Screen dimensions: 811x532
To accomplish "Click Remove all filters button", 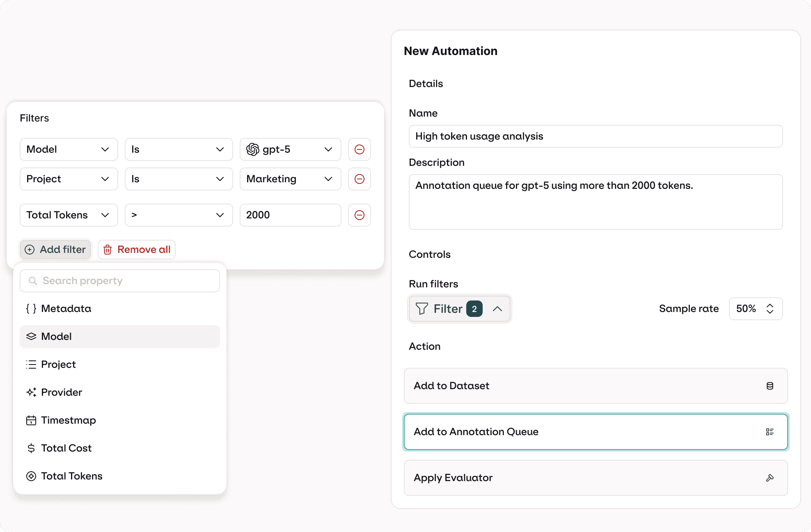I will (x=137, y=250).
